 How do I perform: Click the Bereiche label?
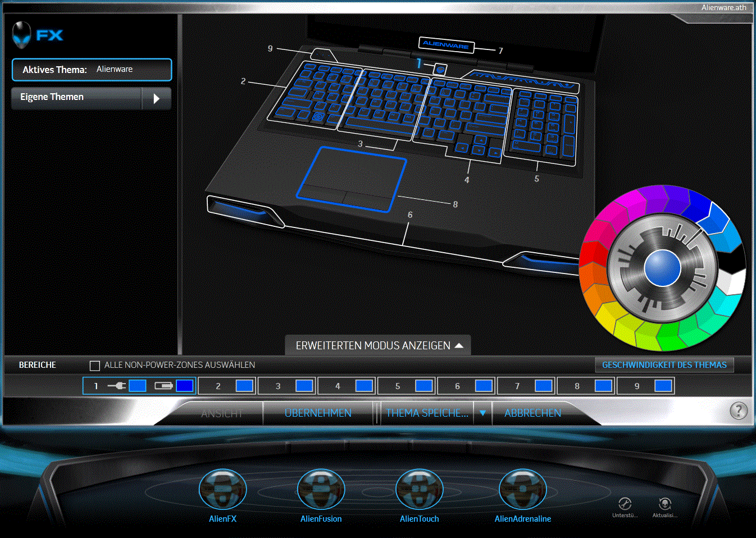[x=38, y=365]
